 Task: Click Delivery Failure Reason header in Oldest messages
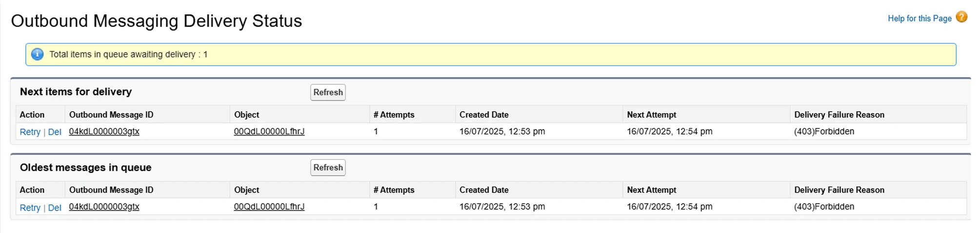(839, 190)
